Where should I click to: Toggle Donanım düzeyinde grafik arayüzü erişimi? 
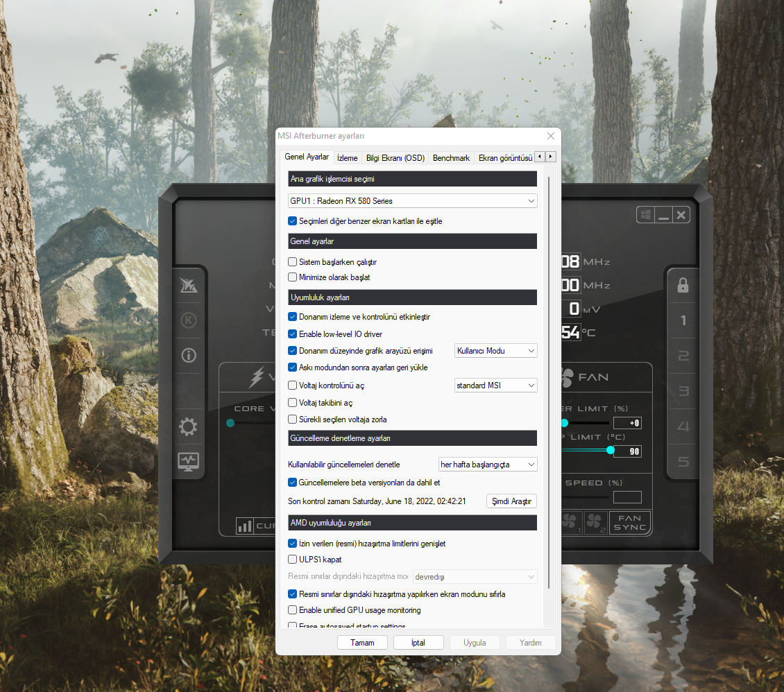[293, 351]
